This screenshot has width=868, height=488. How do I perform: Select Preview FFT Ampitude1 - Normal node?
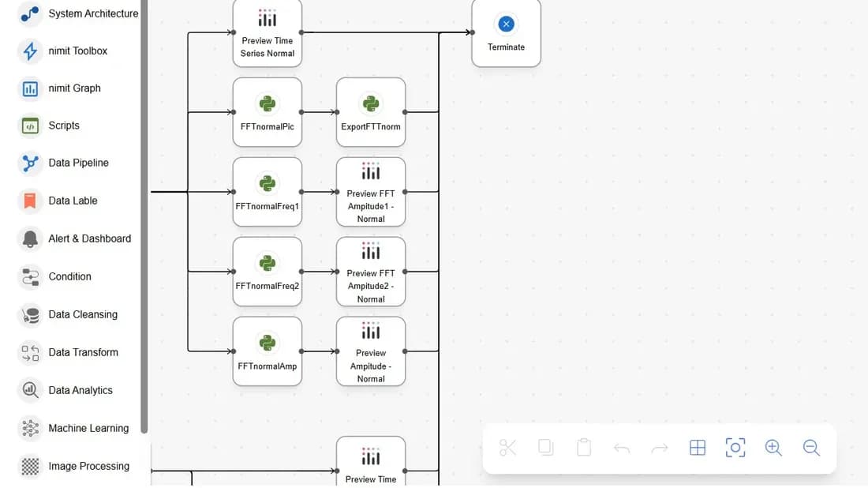pos(371,192)
